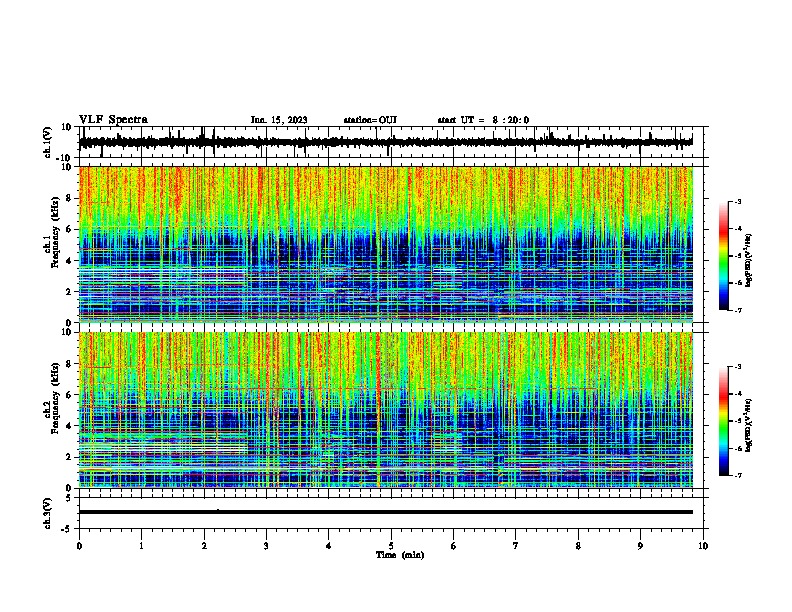Click the "ch.1(V)" waveform axis label
The width and height of the screenshot is (792, 612).
tap(48, 142)
